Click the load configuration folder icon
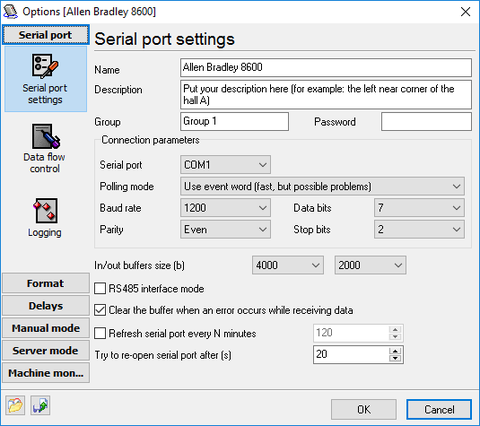480x426 pixels. click(x=15, y=405)
